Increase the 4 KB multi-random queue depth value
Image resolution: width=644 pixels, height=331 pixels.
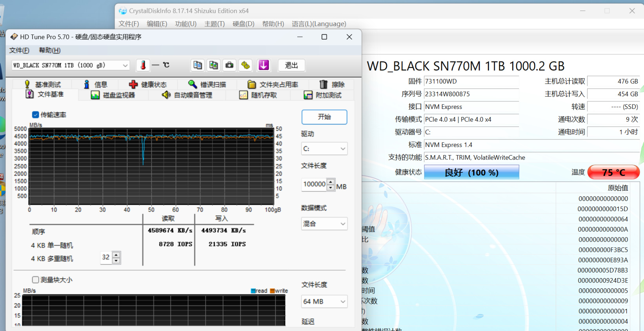point(116,255)
